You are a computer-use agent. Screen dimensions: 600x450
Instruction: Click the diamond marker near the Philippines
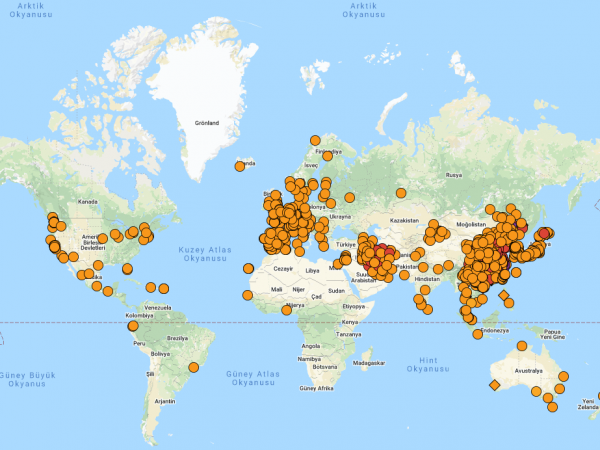(x=503, y=295)
